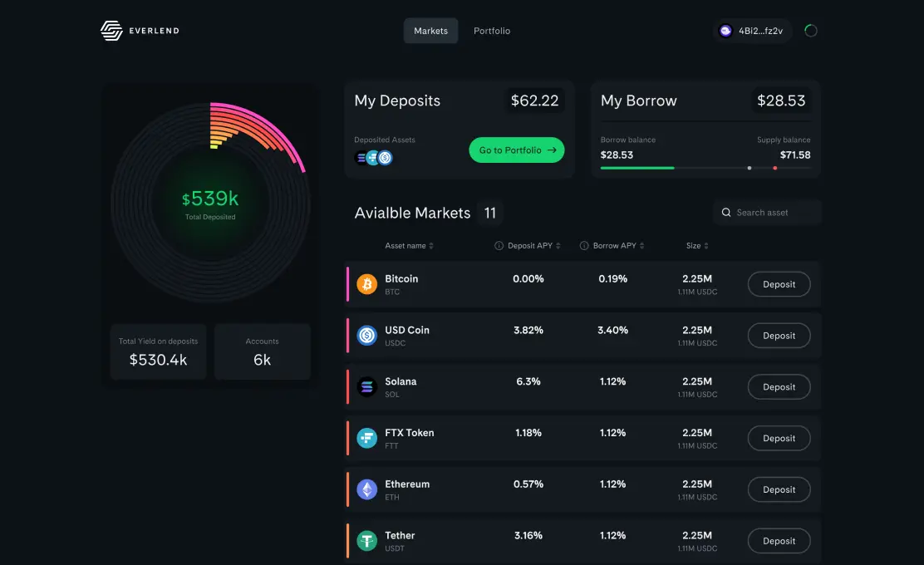Click the Tether coin icon
This screenshot has height=565, width=924.
pyautogui.click(x=366, y=540)
